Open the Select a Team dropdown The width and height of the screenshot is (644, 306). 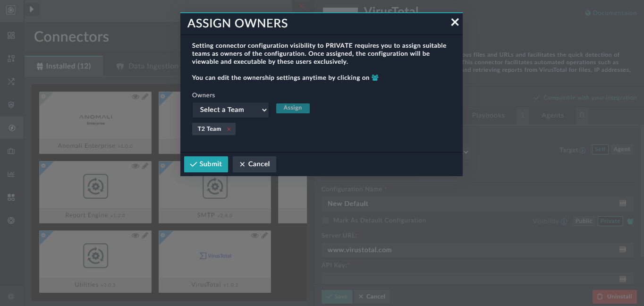[230, 110]
